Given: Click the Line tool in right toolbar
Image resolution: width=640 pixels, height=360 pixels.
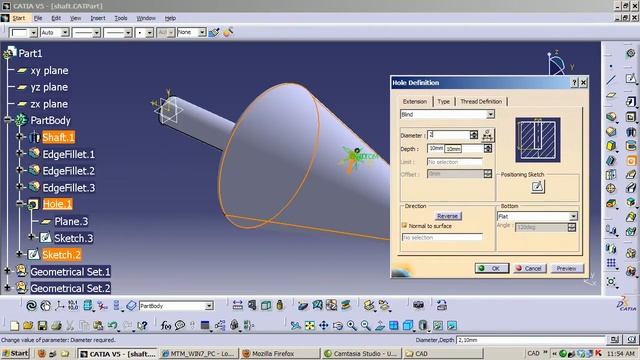Looking at the screenshot, I should tap(611, 80).
